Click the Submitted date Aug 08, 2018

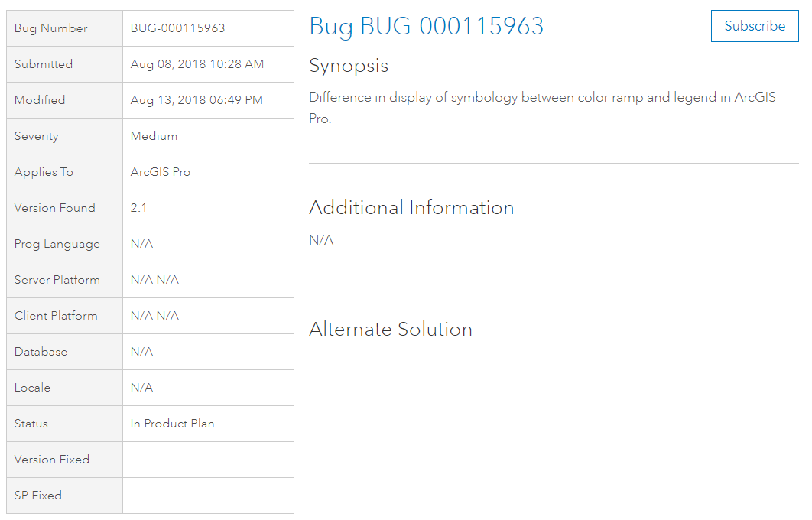click(197, 64)
